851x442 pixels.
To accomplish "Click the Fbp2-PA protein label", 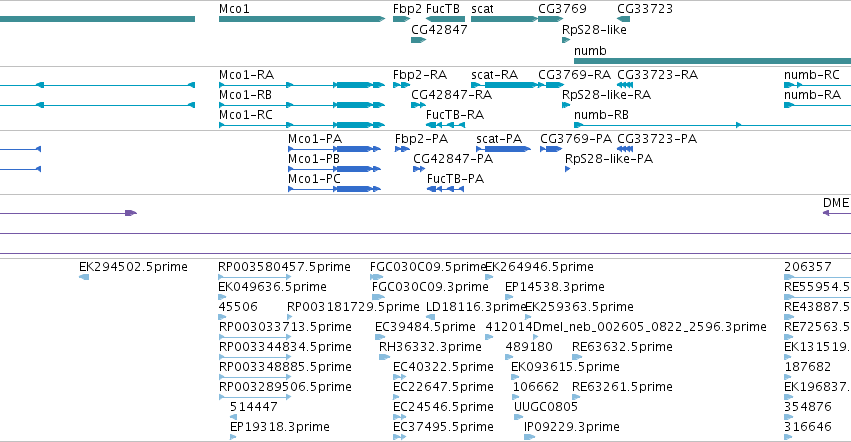I will pyautogui.click(x=421, y=138).
